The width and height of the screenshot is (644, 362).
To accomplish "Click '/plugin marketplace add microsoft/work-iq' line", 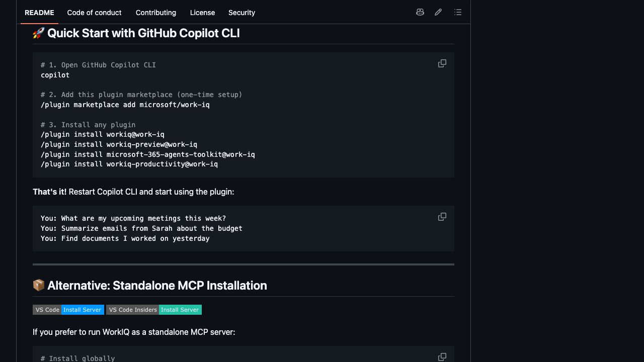I will pos(125,105).
